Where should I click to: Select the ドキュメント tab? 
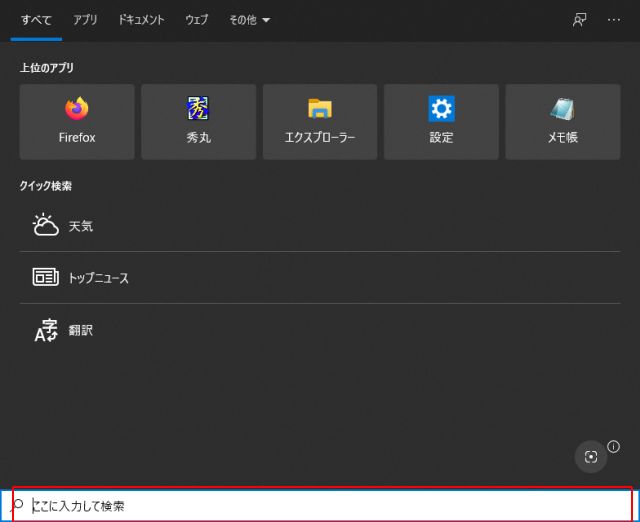click(141, 20)
